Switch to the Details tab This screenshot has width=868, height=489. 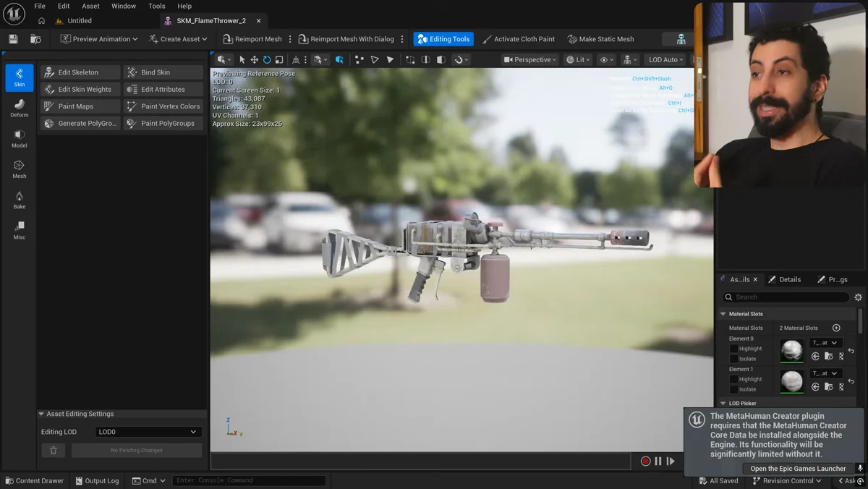784,279
